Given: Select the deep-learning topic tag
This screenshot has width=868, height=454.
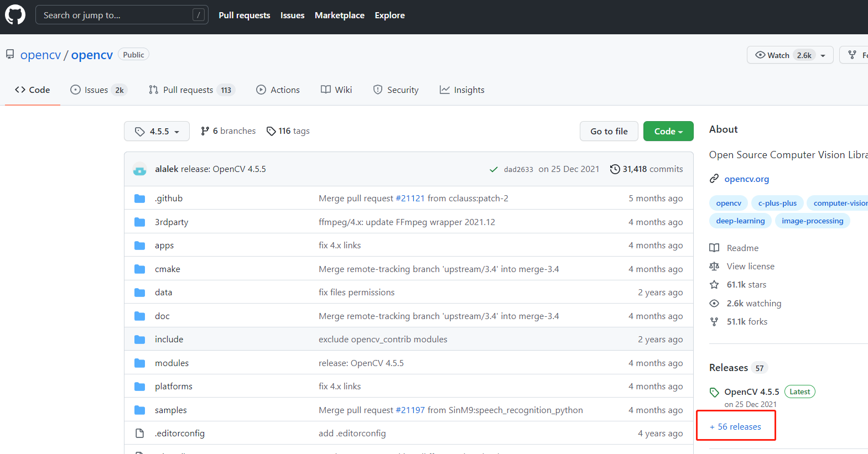Looking at the screenshot, I should pyautogui.click(x=740, y=221).
